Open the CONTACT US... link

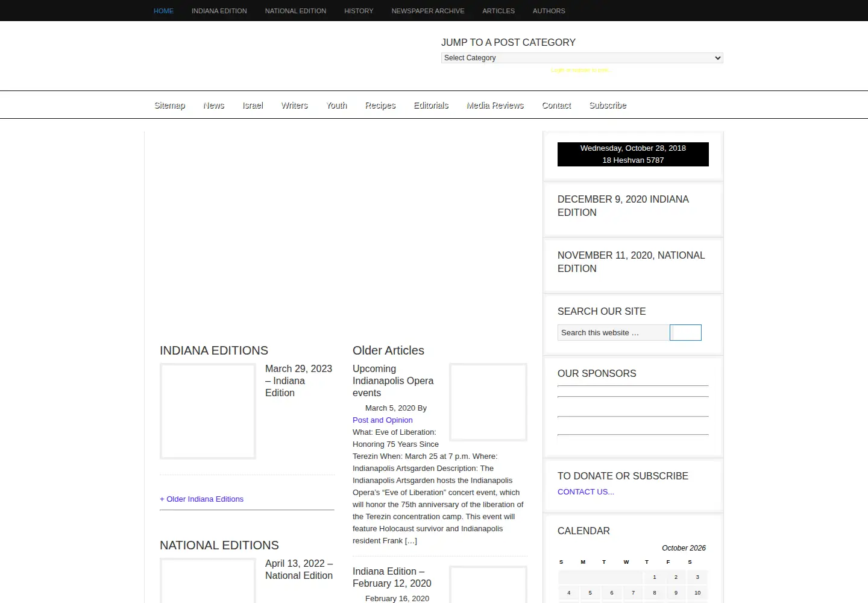pyautogui.click(x=586, y=492)
